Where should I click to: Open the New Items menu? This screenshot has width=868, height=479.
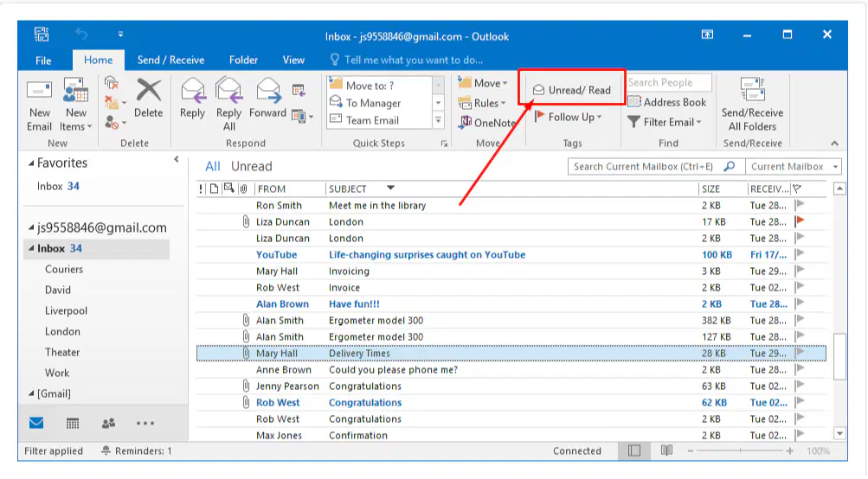click(x=76, y=105)
